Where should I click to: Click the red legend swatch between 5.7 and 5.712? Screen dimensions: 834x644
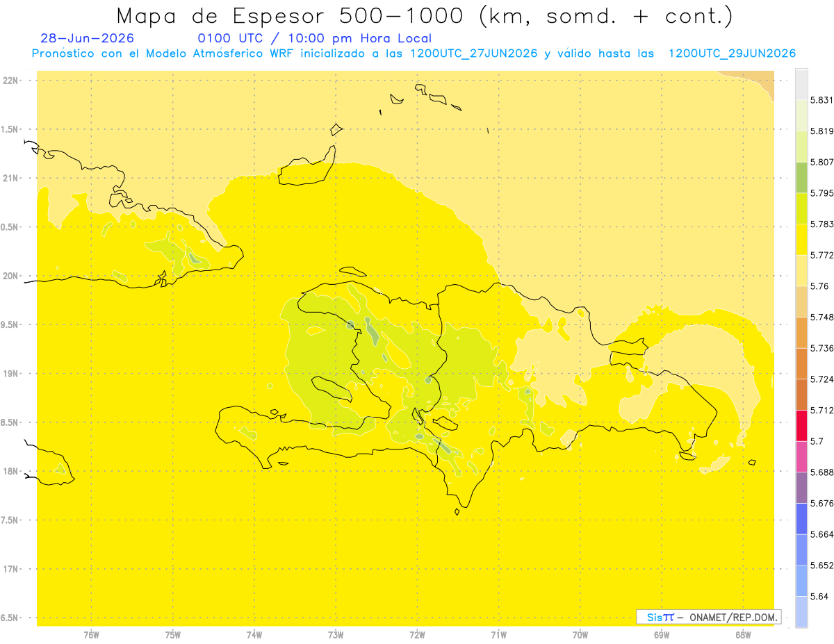[x=801, y=425]
